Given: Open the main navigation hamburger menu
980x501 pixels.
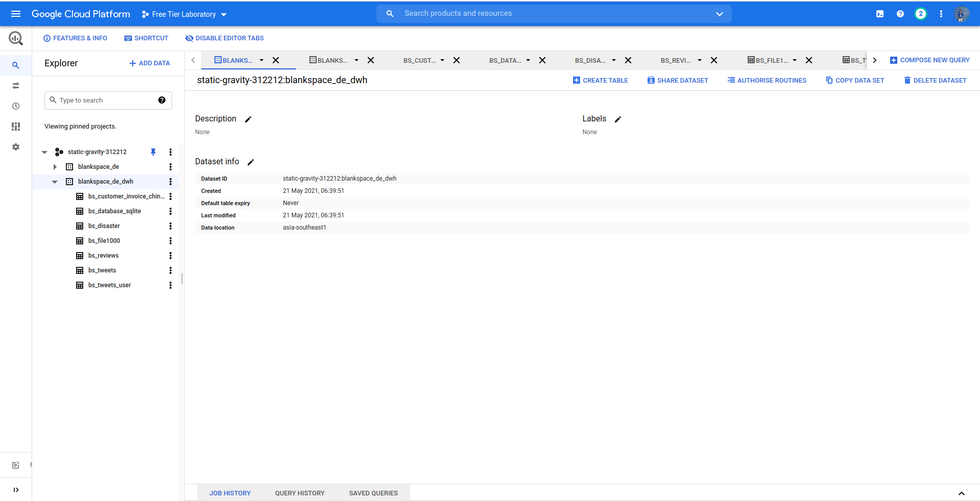Looking at the screenshot, I should [16, 14].
